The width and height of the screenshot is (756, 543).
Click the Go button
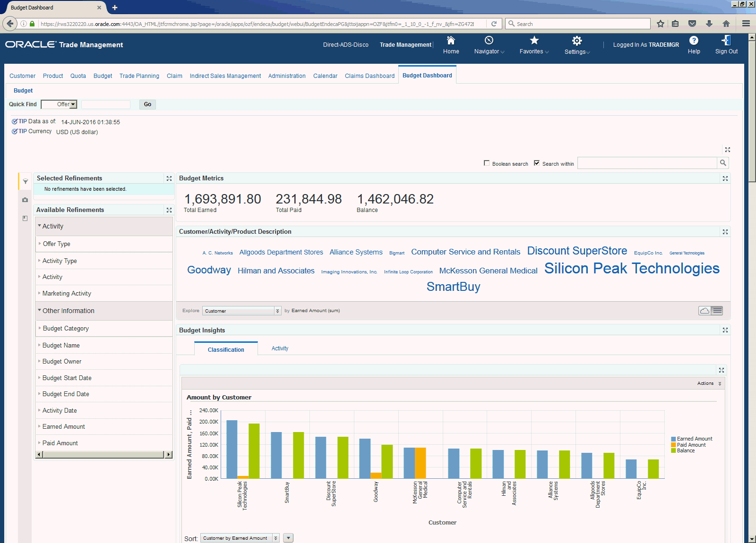tap(147, 104)
